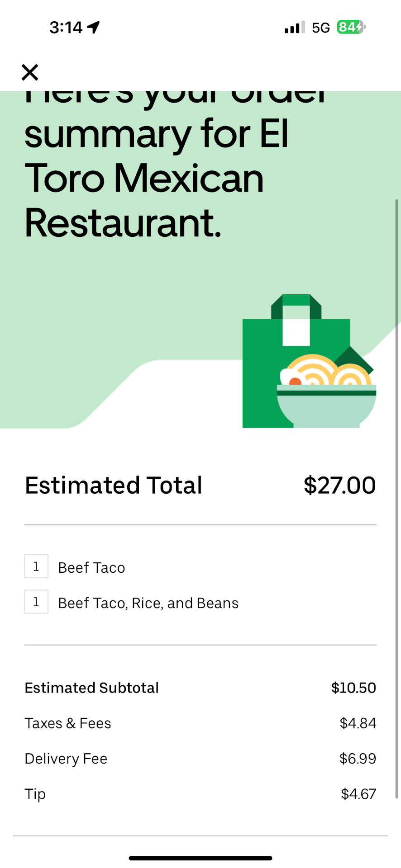Tap the $4.67 tip amount
Screen dimensions: 401x868
point(358,794)
